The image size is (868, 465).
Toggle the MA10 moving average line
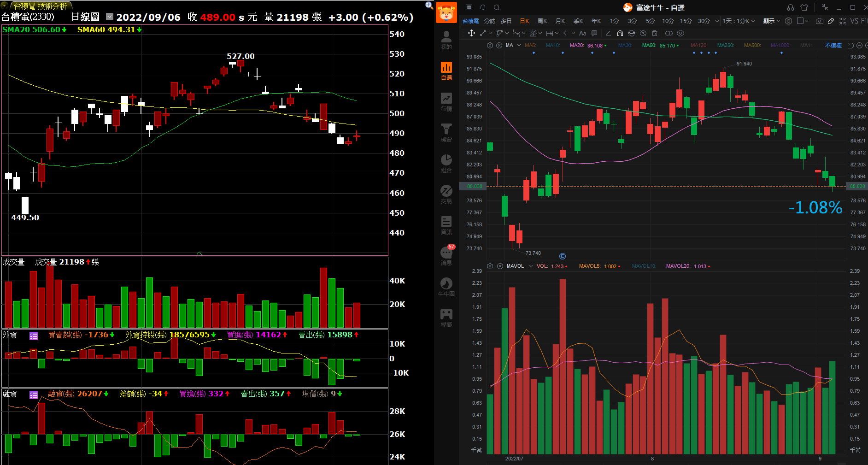553,45
